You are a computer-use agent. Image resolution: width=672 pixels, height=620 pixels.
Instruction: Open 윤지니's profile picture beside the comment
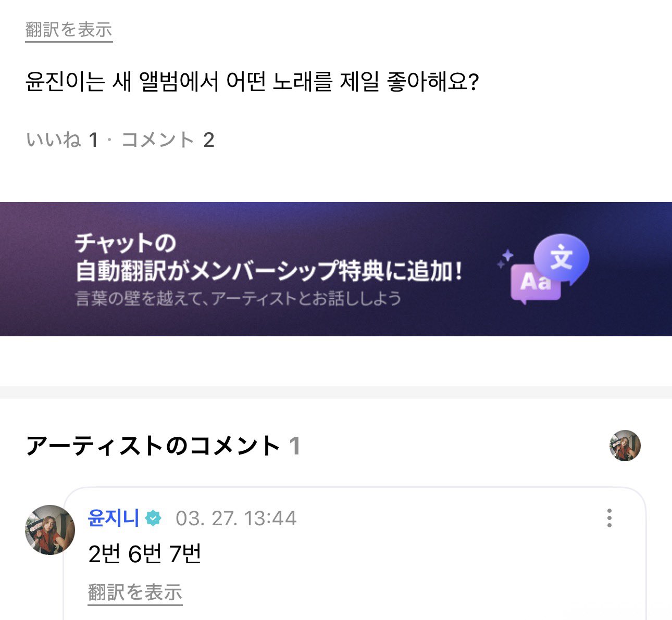tap(50, 529)
